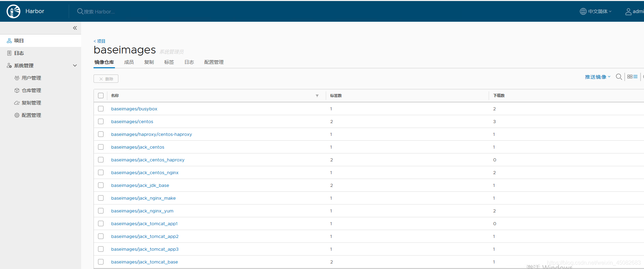Collapse the 系统管理 section chevron
The height and width of the screenshot is (269, 644).
[x=75, y=66]
